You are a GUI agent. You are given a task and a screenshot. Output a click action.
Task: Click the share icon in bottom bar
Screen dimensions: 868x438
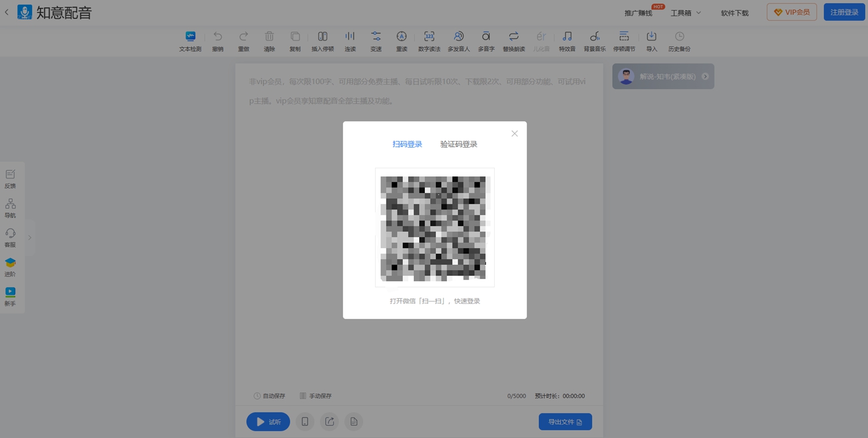coord(329,422)
